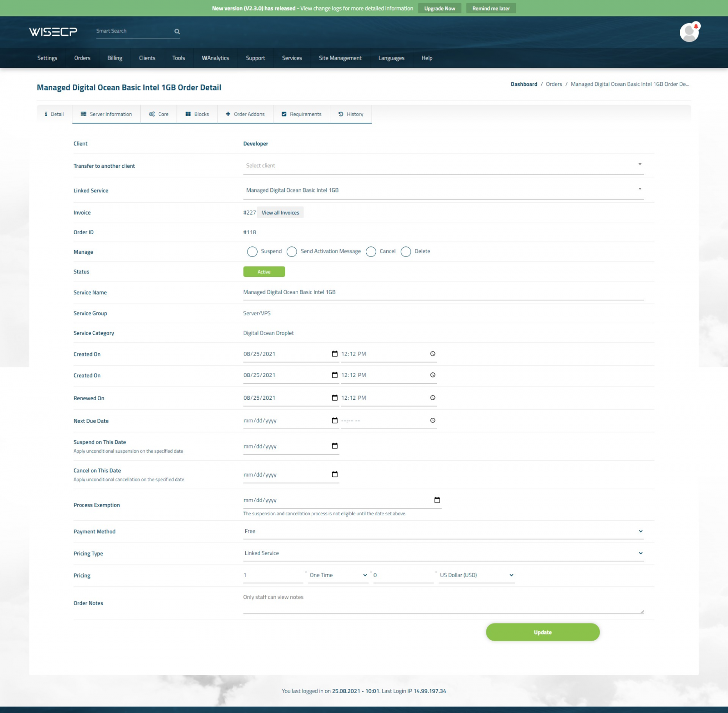This screenshot has width=728, height=713.
Task: Select the Cancel radio option
Action: click(371, 252)
